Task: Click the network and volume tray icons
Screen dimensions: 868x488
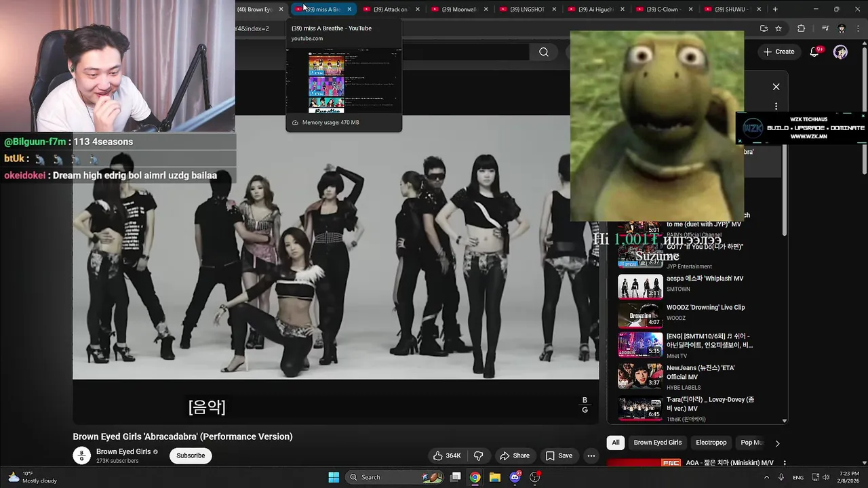Action: tap(822, 477)
